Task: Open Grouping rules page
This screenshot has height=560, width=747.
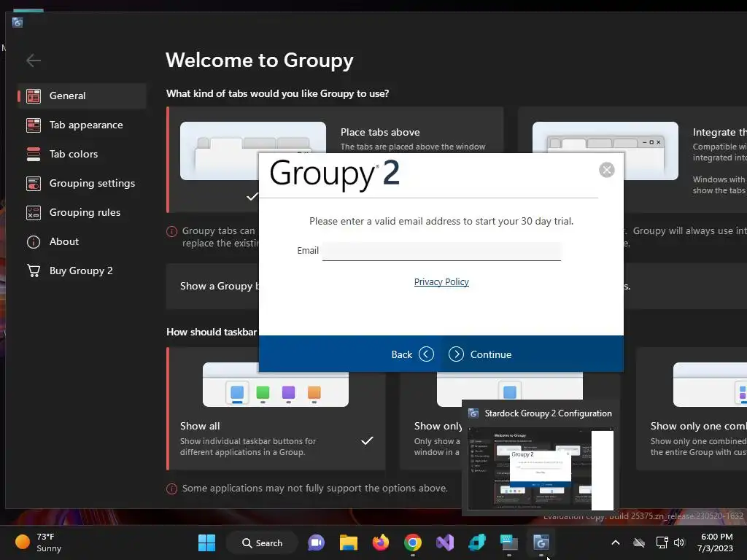Action: (x=82, y=212)
